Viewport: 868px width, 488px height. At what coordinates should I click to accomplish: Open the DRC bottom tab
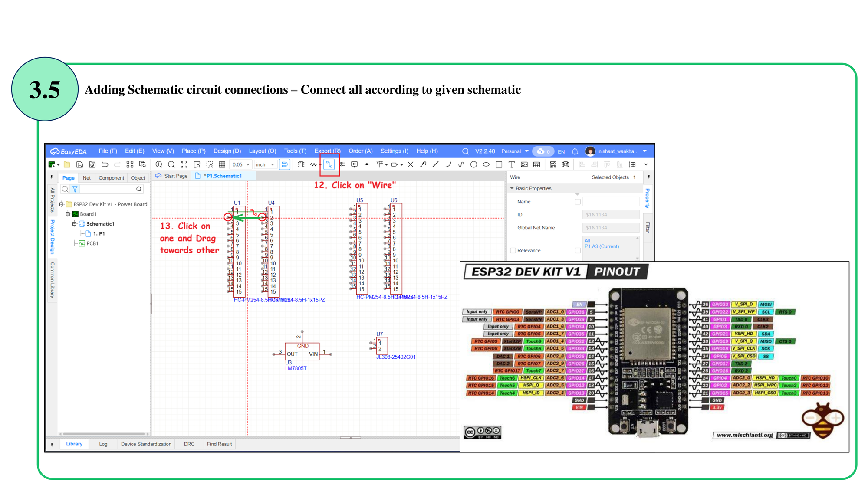(189, 444)
